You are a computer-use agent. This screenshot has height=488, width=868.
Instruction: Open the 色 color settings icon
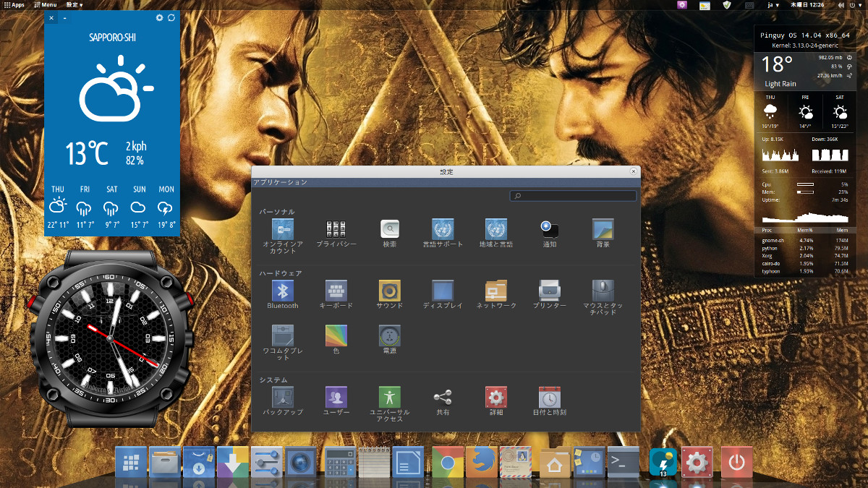(x=336, y=340)
